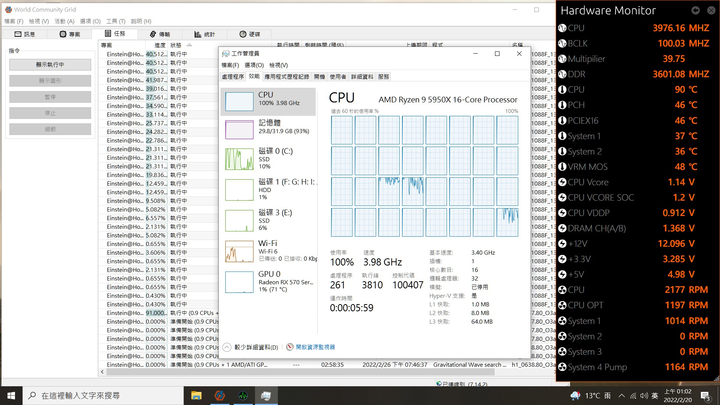Collapse with the 較少詳細資料 chevron
720x405 pixels.
[x=227, y=347]
